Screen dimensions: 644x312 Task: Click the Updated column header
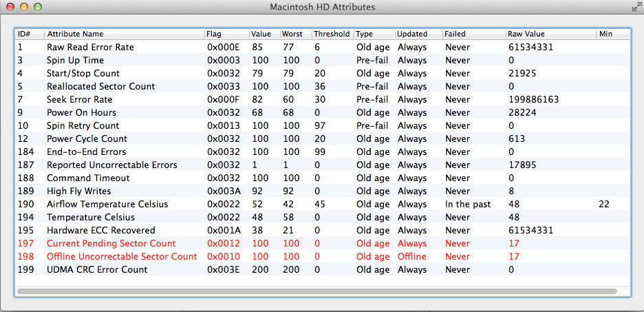(419, 34)
